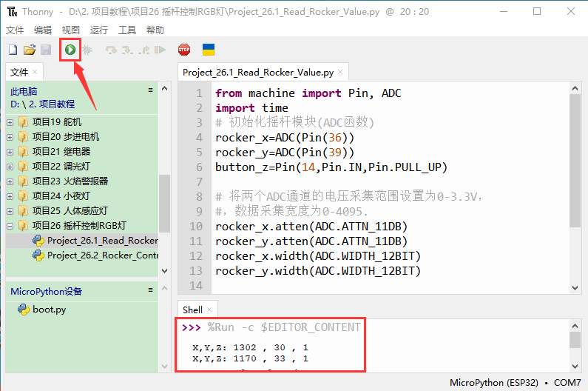Click the Save file disk icon

tap(46, 50)
